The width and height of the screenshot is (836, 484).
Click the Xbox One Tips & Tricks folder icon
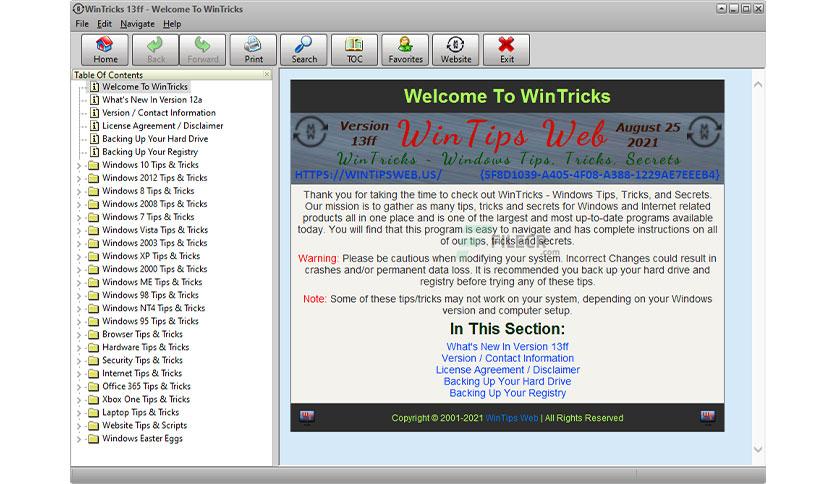tap(93, 399)
